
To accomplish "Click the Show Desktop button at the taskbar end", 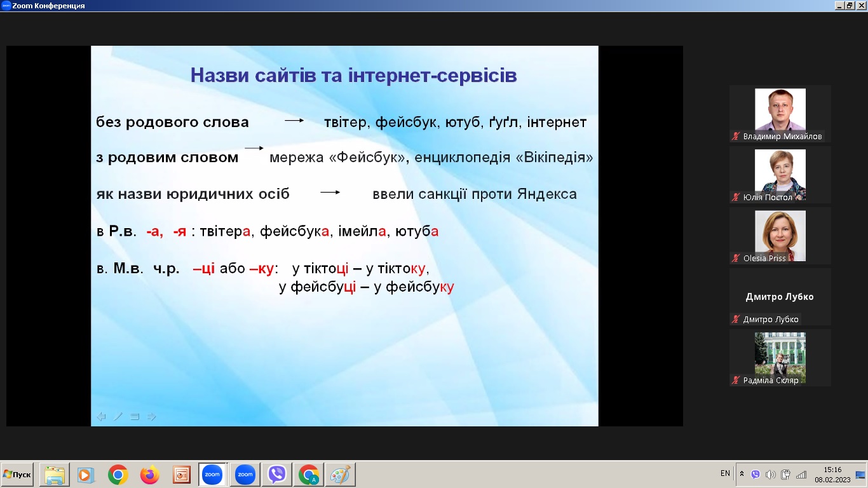I will (860, 474).
